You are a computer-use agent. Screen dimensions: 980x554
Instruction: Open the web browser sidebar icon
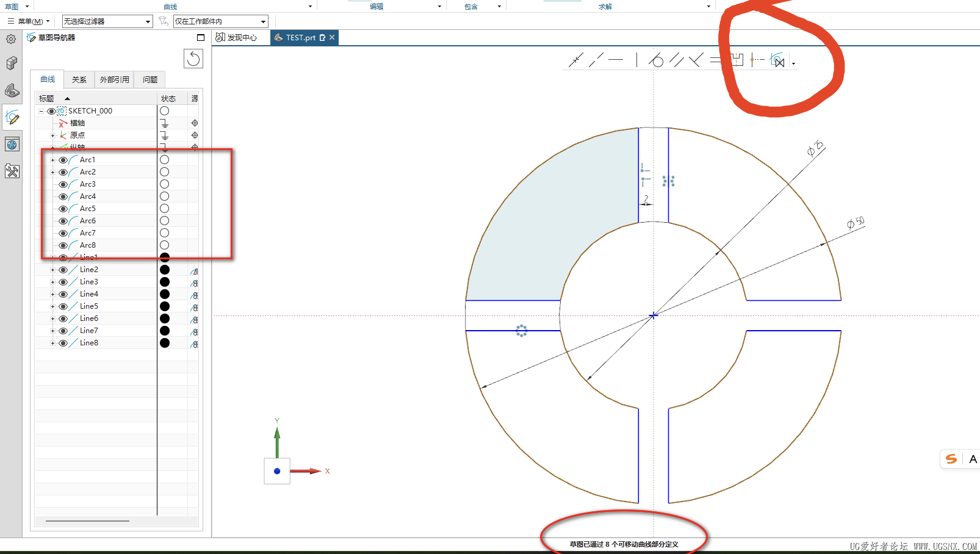[12, 144]
